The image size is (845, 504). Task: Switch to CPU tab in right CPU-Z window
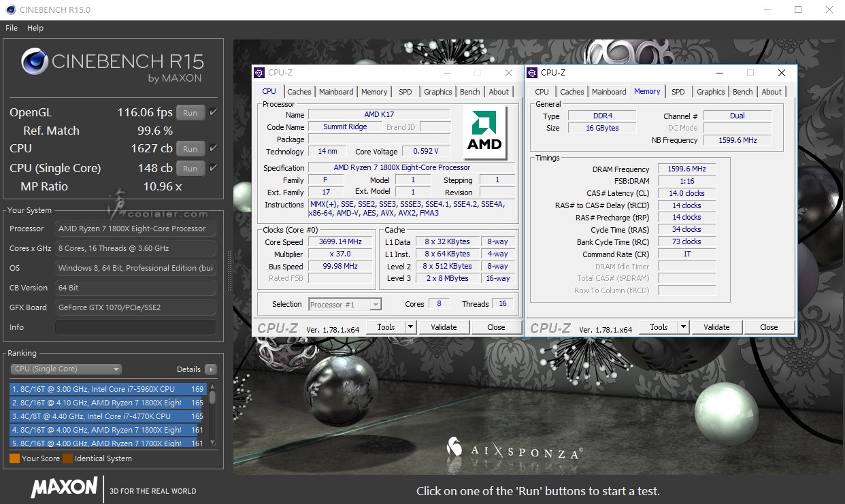point(542,92)
